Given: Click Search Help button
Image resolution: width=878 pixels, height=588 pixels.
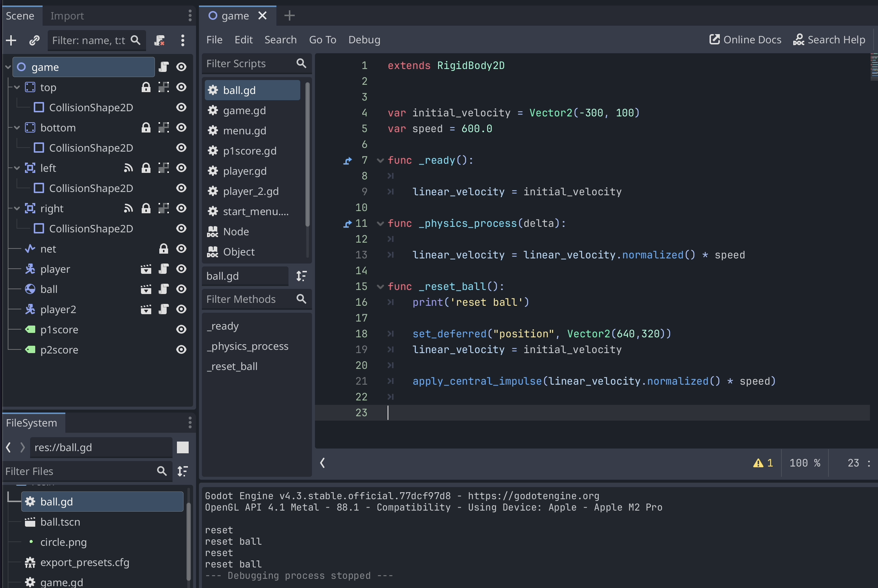Looking at the screenshot, I should [829, 40].
